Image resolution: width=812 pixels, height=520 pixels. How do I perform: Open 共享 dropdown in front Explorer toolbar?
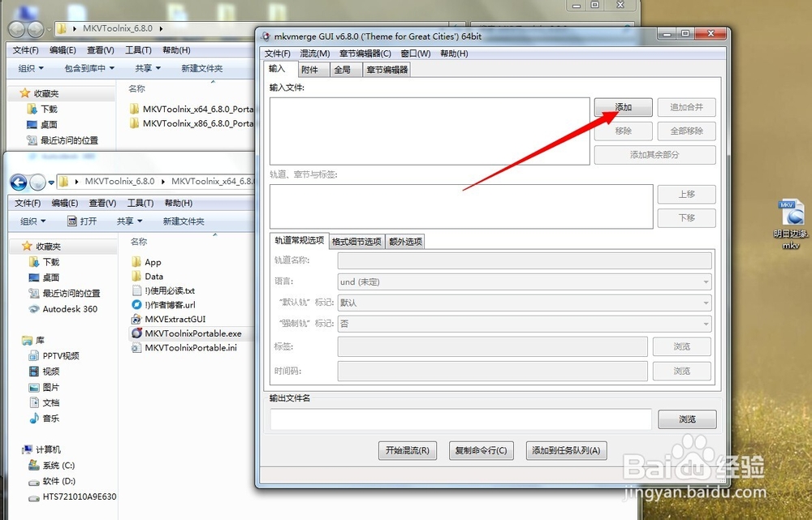point(129,221)
